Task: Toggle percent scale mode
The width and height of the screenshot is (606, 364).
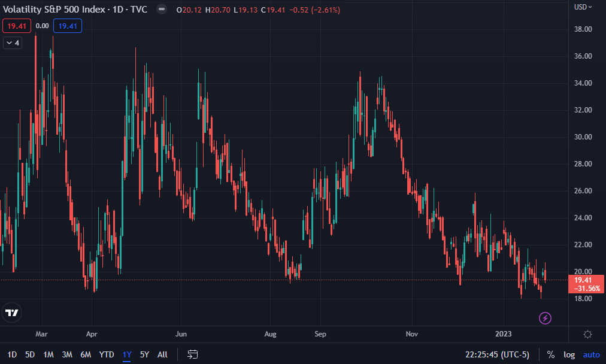Action: click(551, 354)
